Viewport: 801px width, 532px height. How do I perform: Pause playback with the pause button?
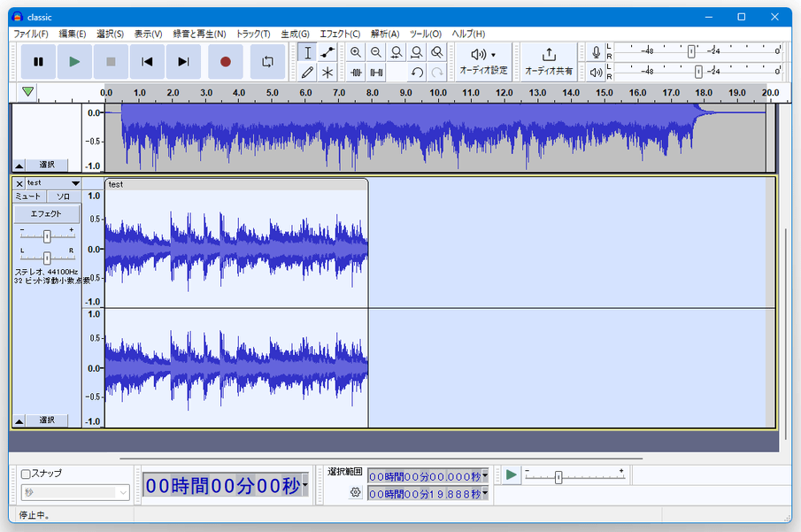click(x=38, y=62)
